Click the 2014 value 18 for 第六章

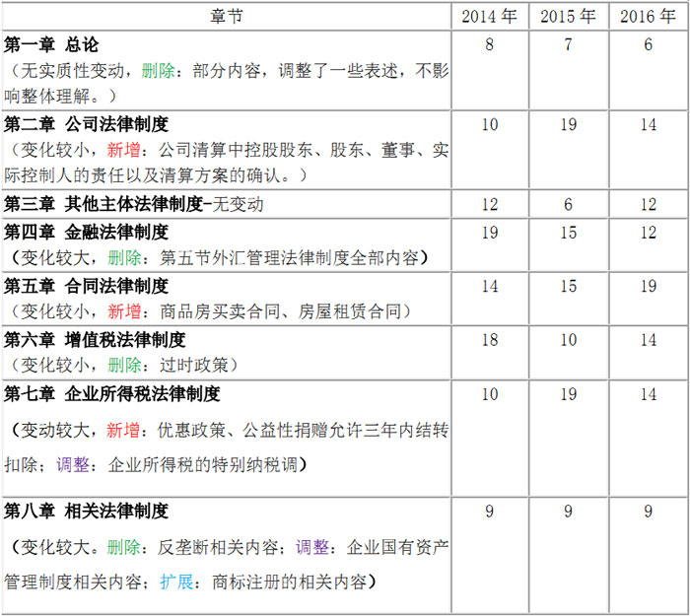490,340
